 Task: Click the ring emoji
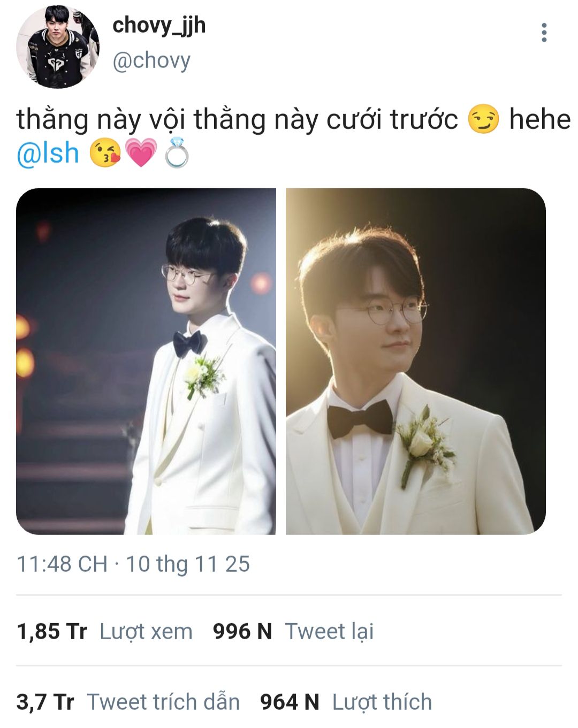point(177,153)
